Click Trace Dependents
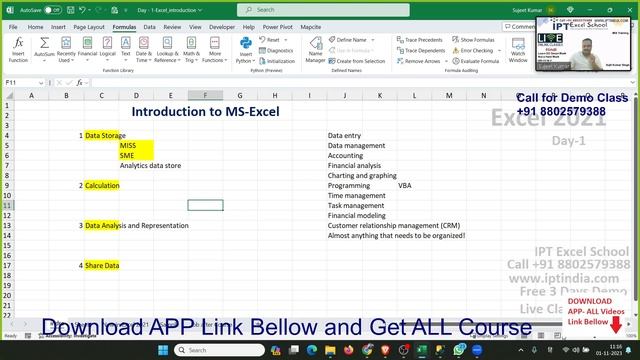This screenshot has width=640, height=360. [x=421, y=51]
